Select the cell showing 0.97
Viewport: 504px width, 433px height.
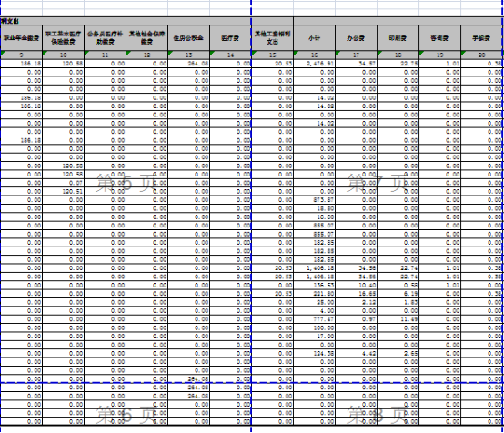pos(356,319)
